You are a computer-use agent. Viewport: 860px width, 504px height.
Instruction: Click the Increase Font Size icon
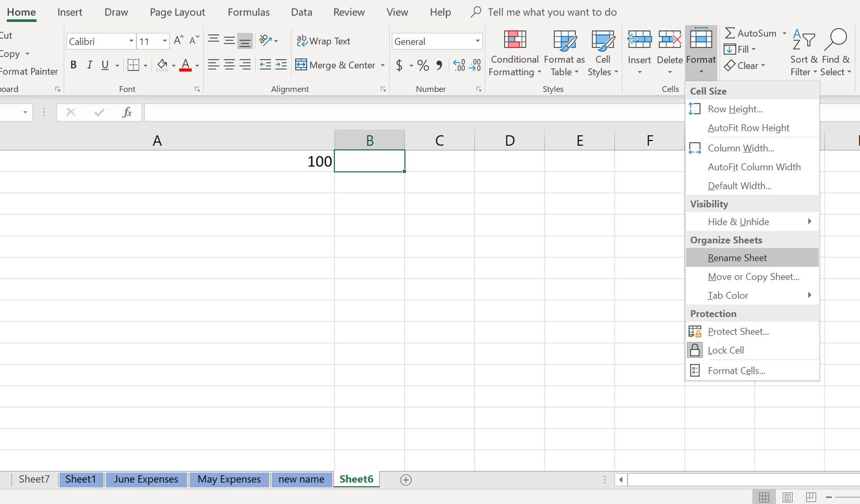click(178, 40)
